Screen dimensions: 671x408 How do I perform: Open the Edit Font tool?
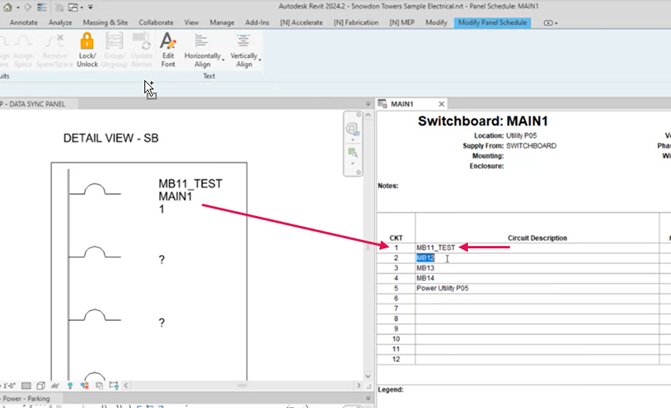168,50
